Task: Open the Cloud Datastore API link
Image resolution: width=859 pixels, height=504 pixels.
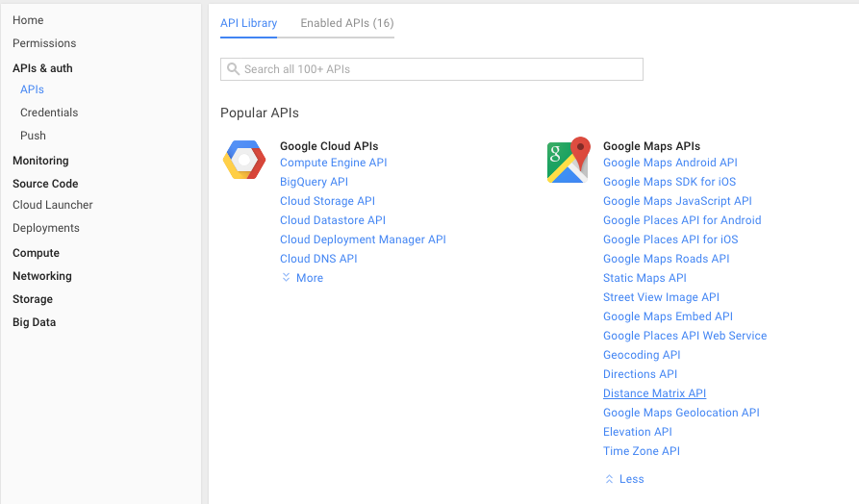Action: 333,220
